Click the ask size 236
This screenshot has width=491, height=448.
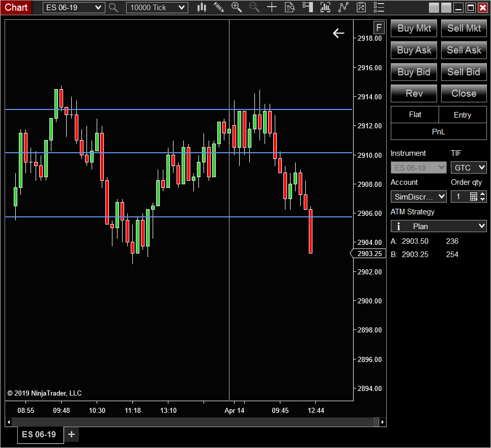[452, 241]
